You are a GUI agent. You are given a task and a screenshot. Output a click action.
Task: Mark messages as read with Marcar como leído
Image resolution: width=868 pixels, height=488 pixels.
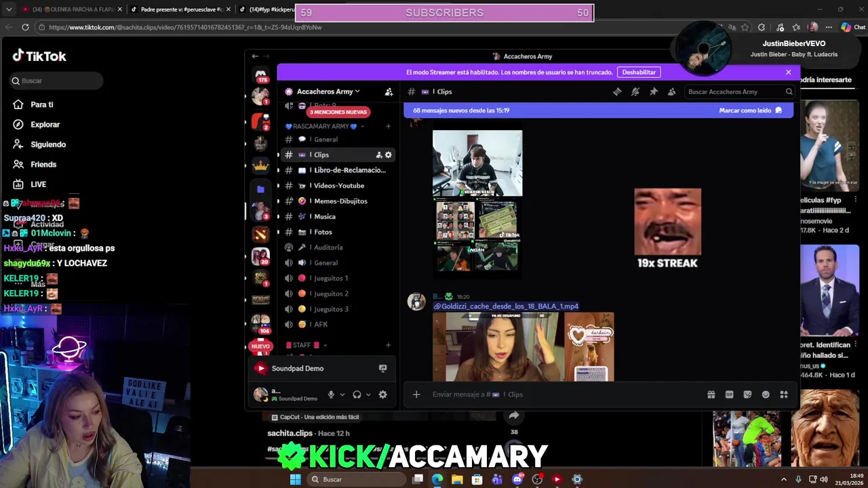(x=750, y=110)
